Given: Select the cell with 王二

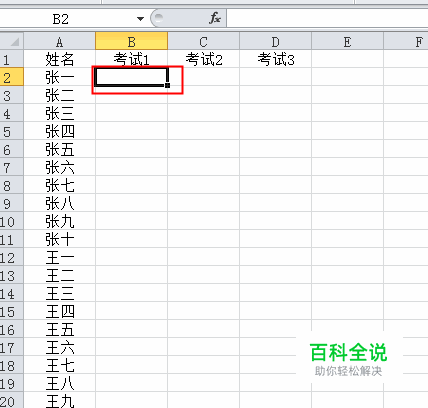Looking at the screenshot, I should pos(59,275).
